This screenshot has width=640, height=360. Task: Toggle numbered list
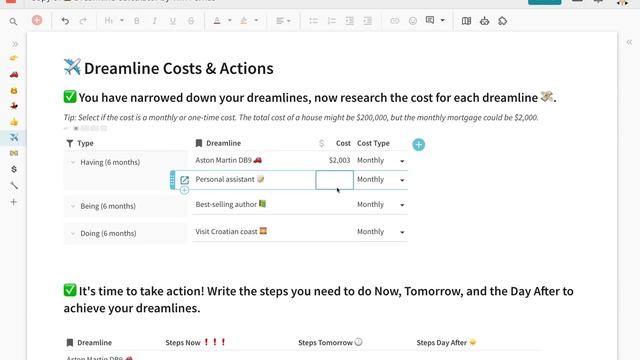(x=331, y=21)
